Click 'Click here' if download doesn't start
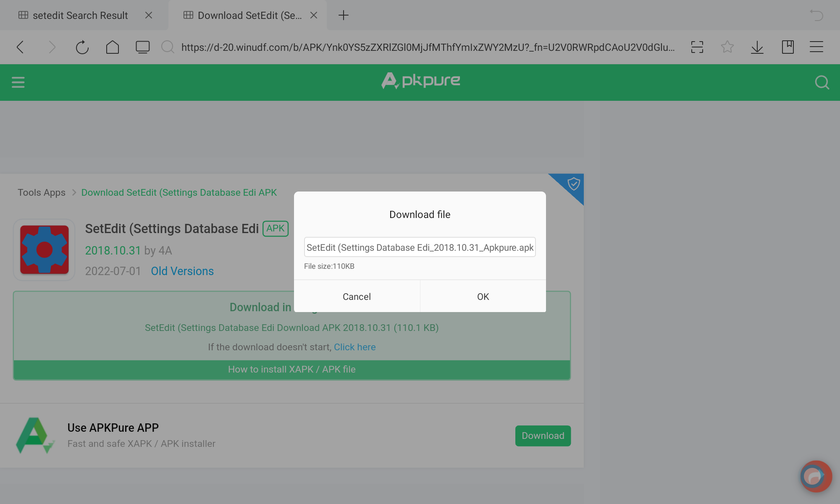 pos(354,347)
